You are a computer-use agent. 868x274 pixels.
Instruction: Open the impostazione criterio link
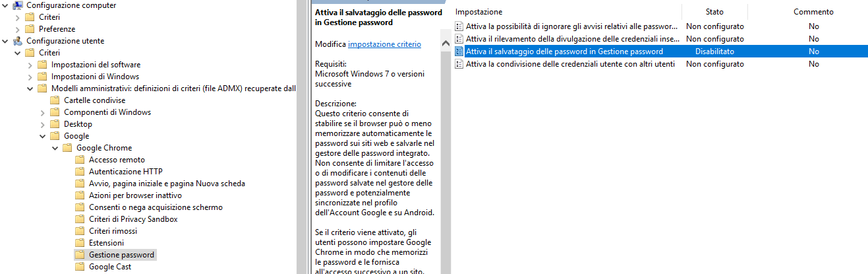coord(384,44)
